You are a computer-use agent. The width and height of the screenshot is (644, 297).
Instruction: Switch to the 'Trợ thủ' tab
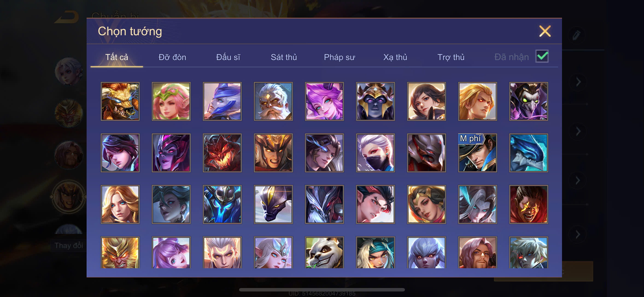pos(451,57)
